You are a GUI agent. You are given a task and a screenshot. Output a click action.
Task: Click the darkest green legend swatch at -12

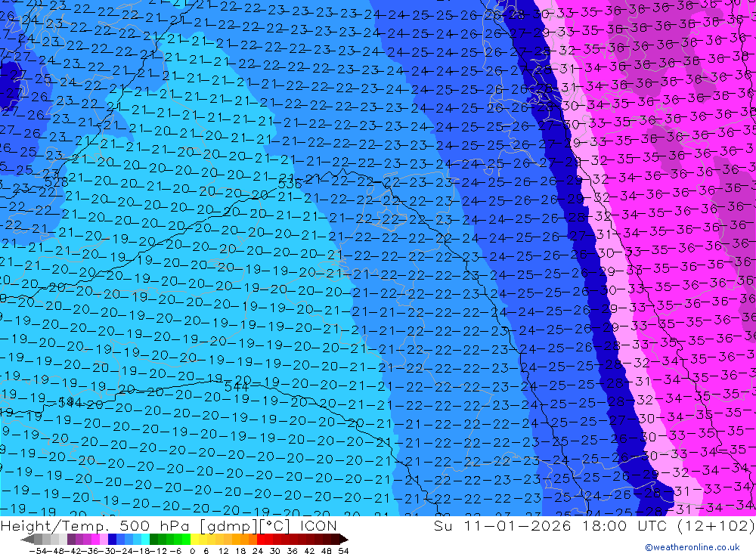153,539
